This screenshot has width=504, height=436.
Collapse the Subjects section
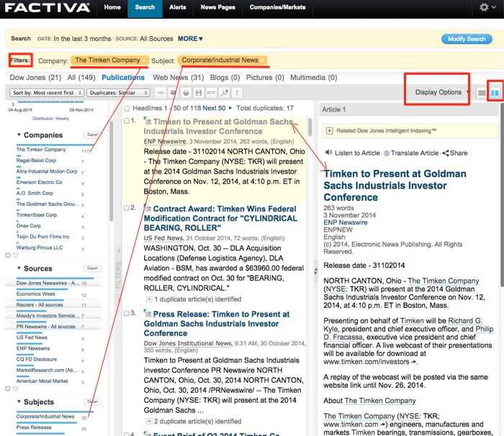point(19,401)
